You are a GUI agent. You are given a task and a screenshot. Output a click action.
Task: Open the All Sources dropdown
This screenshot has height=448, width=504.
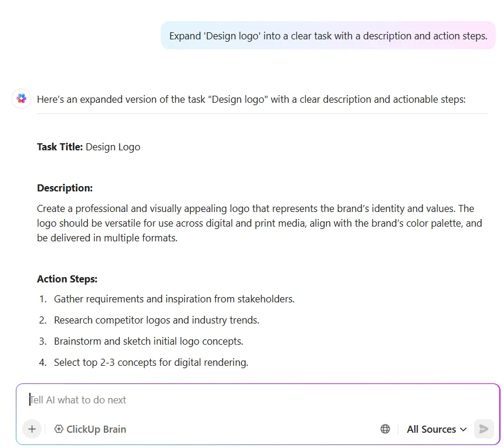[x=437, y=429]
